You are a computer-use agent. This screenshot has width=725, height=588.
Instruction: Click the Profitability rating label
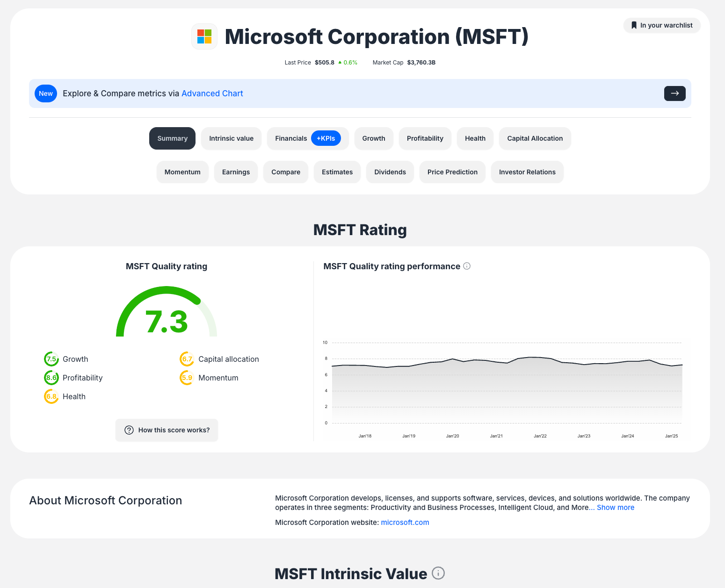[83, 378]
